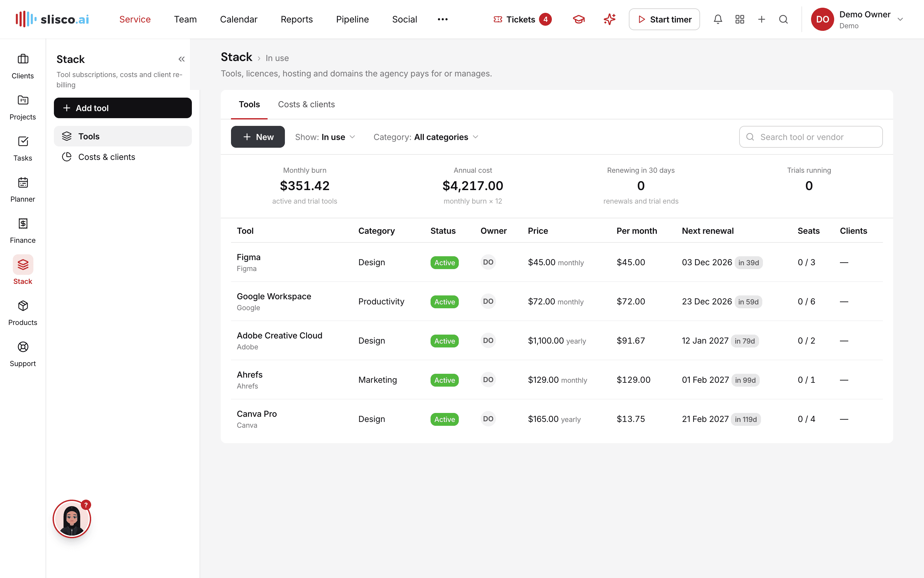Open the Calendar nav item
Screen dimensions: 924x578
pos(239,19)
